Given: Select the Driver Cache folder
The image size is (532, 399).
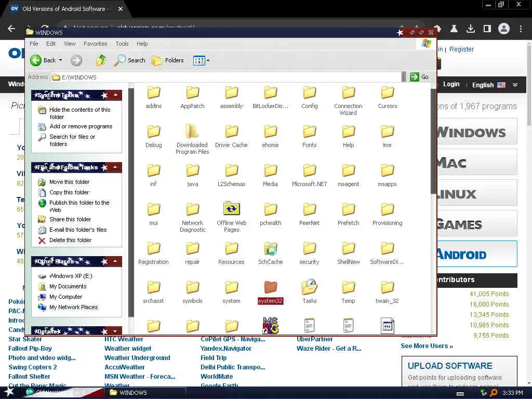Looking at the screenshot, I should click(231, 137).
